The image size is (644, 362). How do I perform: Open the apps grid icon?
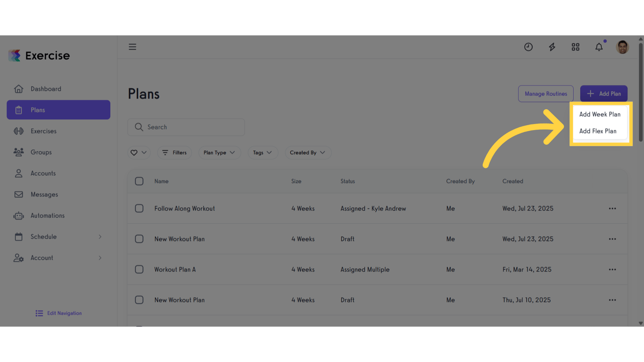576,47
